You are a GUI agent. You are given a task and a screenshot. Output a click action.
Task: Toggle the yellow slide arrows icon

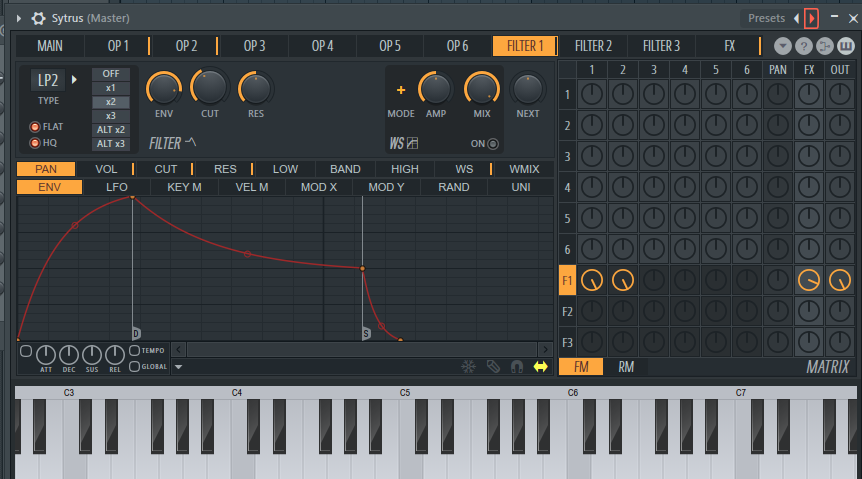coord(540,367)
